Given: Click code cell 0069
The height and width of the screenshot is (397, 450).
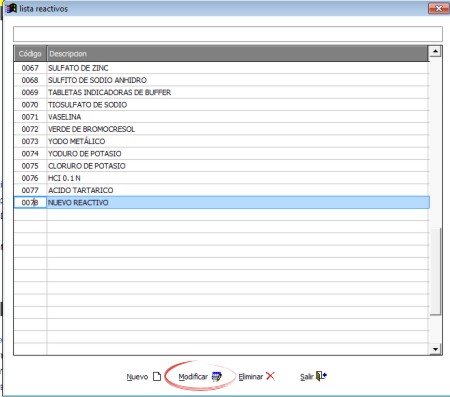Looking at the screenshot, I should point(30,92).
